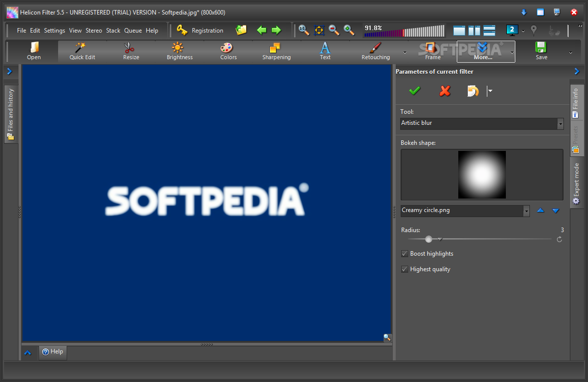Screen dimensions: 588x382
Task: Expand the Tool dropdown showing Artistic blur
Action: [560, 123]
